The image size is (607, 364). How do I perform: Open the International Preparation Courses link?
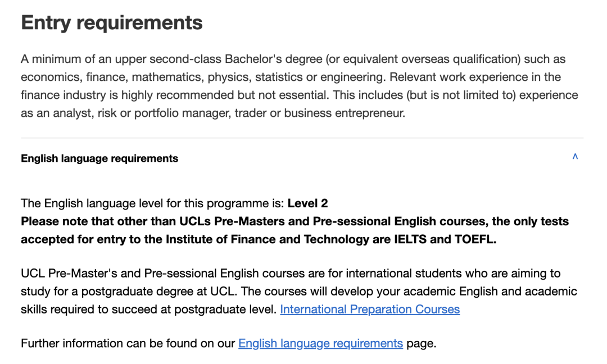(x=370, y=309)
